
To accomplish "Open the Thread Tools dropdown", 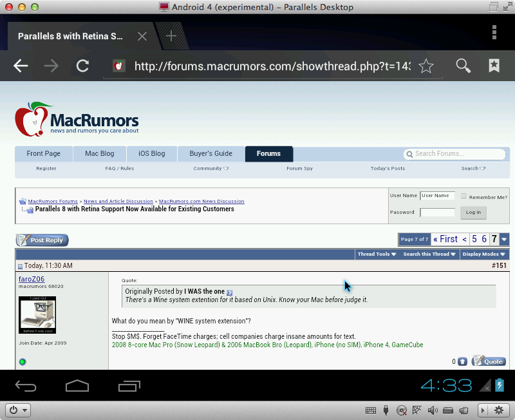I will tap(377, 254).
